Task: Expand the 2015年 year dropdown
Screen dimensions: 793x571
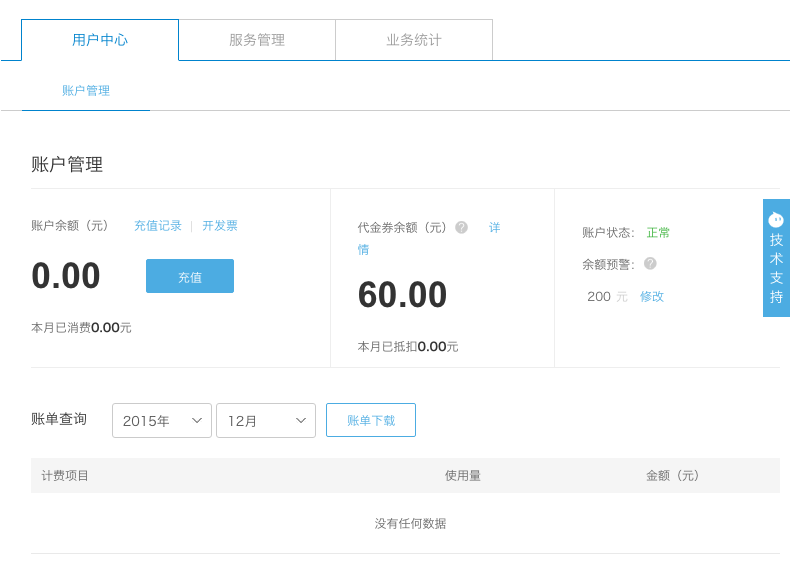Action: tap(162, 421)
